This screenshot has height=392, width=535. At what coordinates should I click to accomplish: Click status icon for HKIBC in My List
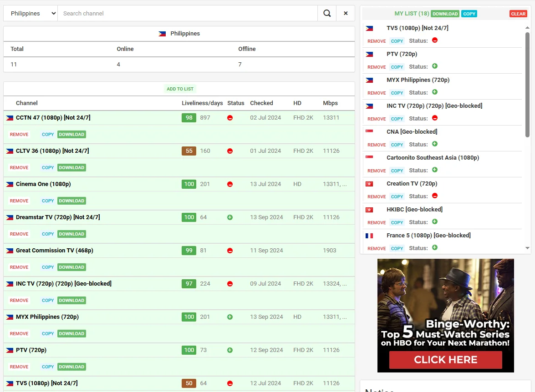point(435,221)
